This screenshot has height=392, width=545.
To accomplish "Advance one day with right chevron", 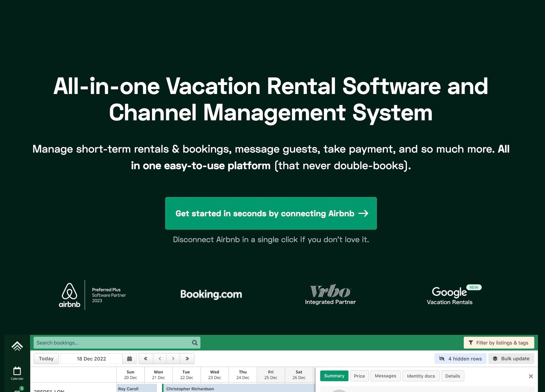I will [173, 359].
